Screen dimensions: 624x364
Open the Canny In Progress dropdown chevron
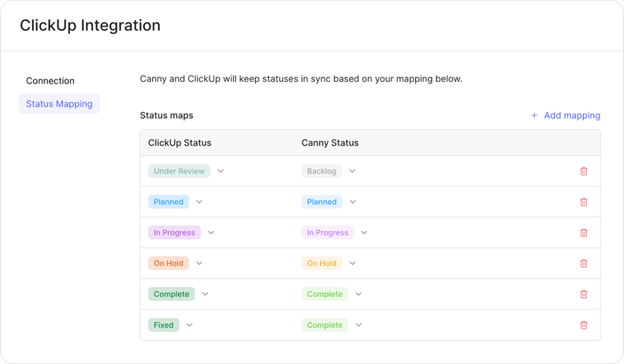364,232
